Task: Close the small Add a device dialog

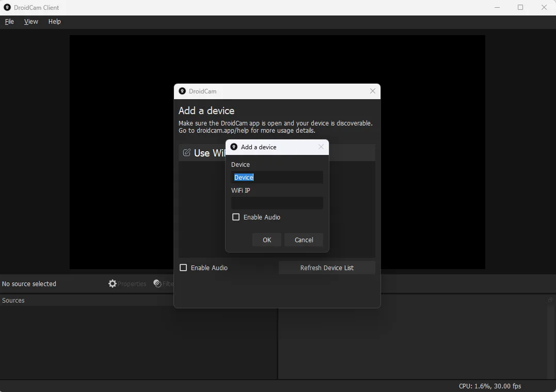Action: coord(321,147)
